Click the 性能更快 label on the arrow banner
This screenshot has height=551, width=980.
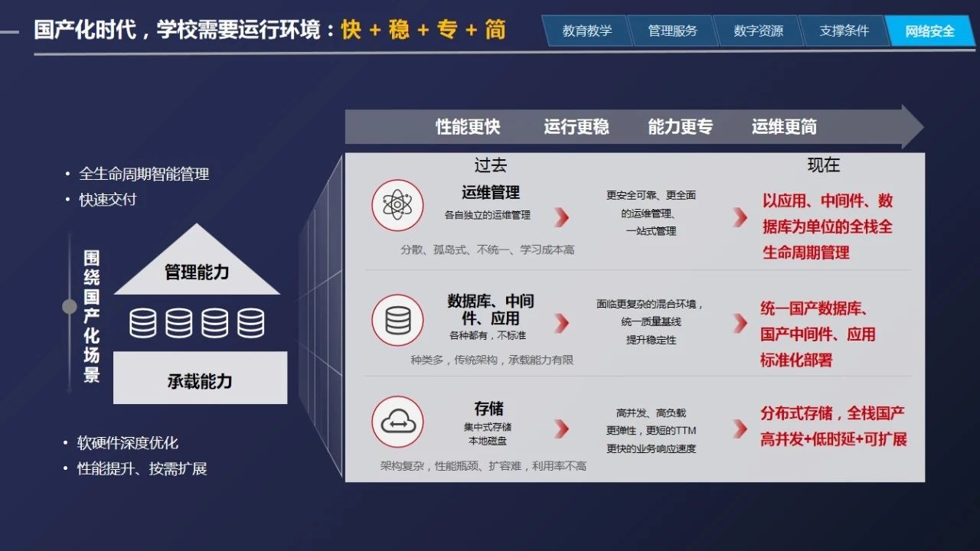coord(468,127)
